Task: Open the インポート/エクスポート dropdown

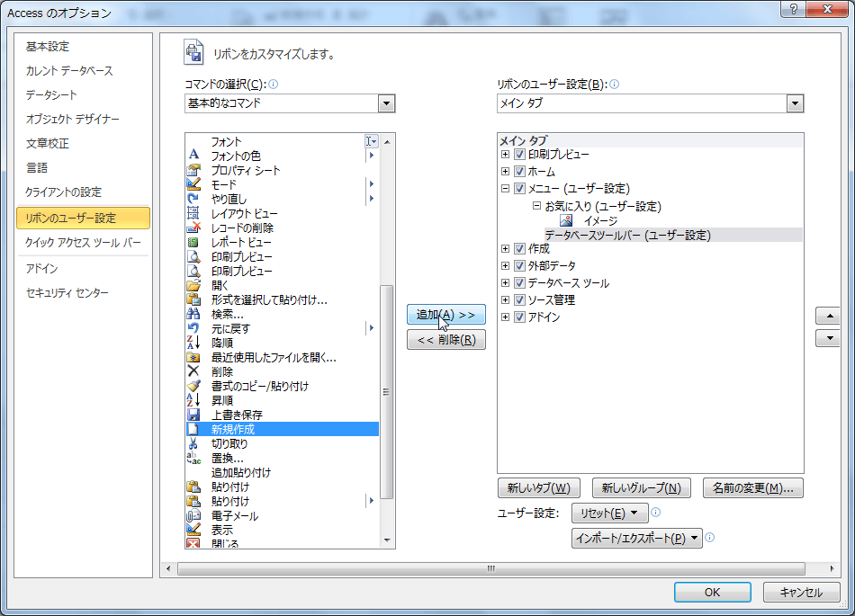Action: [637, 538]
